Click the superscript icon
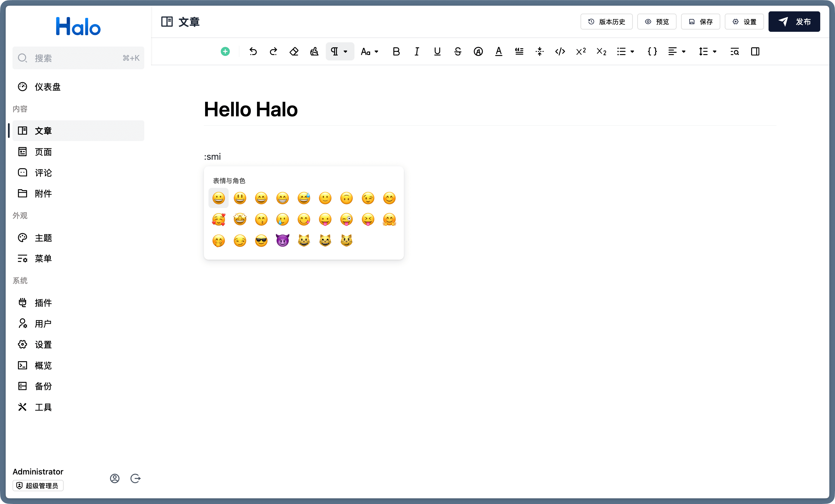This screenshot has height=504, width=835. [581, 51]
